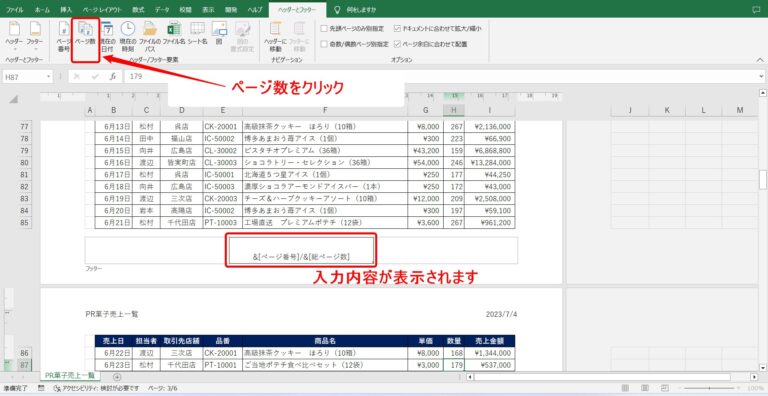Expand the formula bar with arrow
768x396 pixels.
[762, 76]
